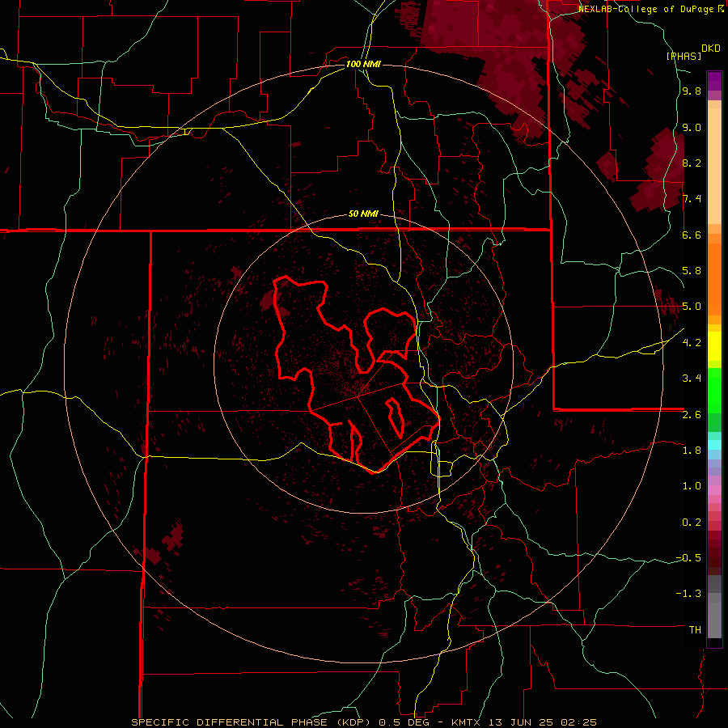Click the 9.0 value on color scale
Viewport: 728px width, 728px height.
coord(692,127)
